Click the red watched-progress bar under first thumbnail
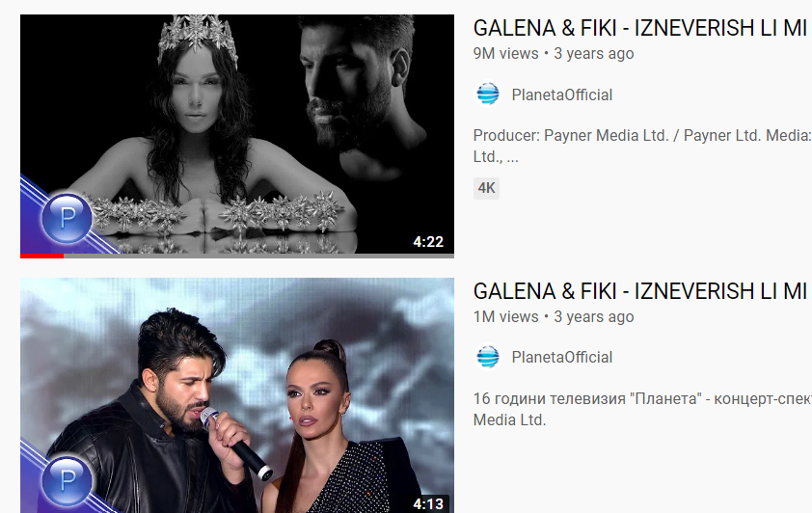The width and height of the screenshot is (812, 513). tap(41, 256)
